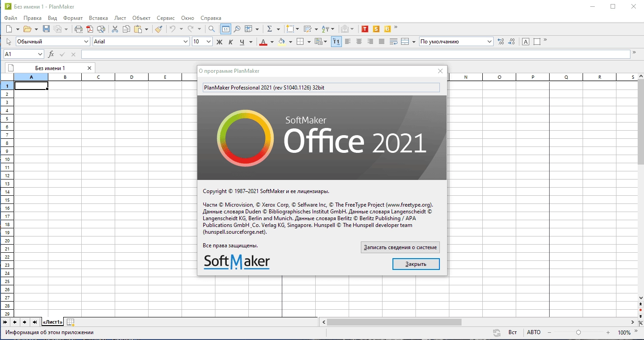The width and height of the screenshot is (644, 340).
Task: Click the Print icon
Action: [79, 29]
